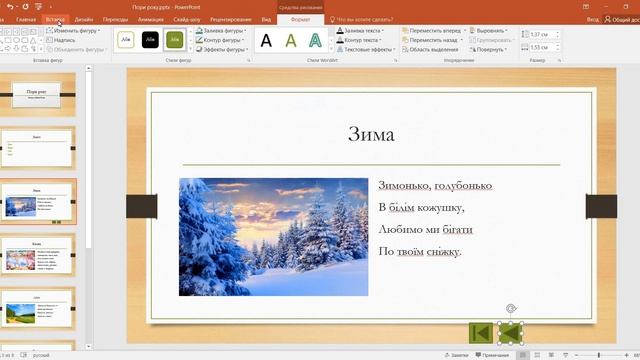The image size is (640, 360).
Task: Select the Весна slide thumbnail
Action: (x=38, y=256)
